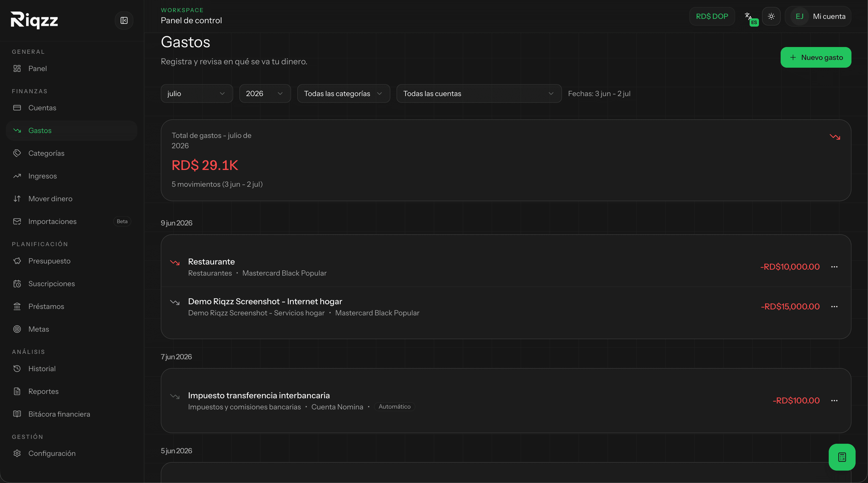
Task: Select Gastos in sidebar
Action: (71, 131)
